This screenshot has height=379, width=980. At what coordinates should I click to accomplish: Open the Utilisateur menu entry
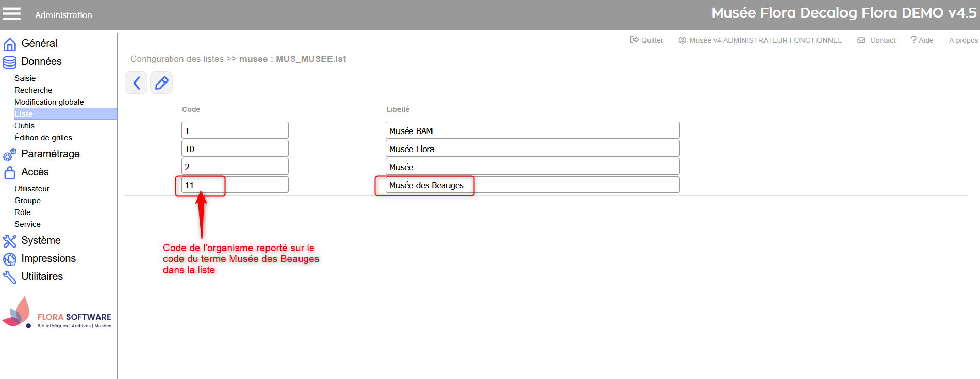[x=32, y=189]
